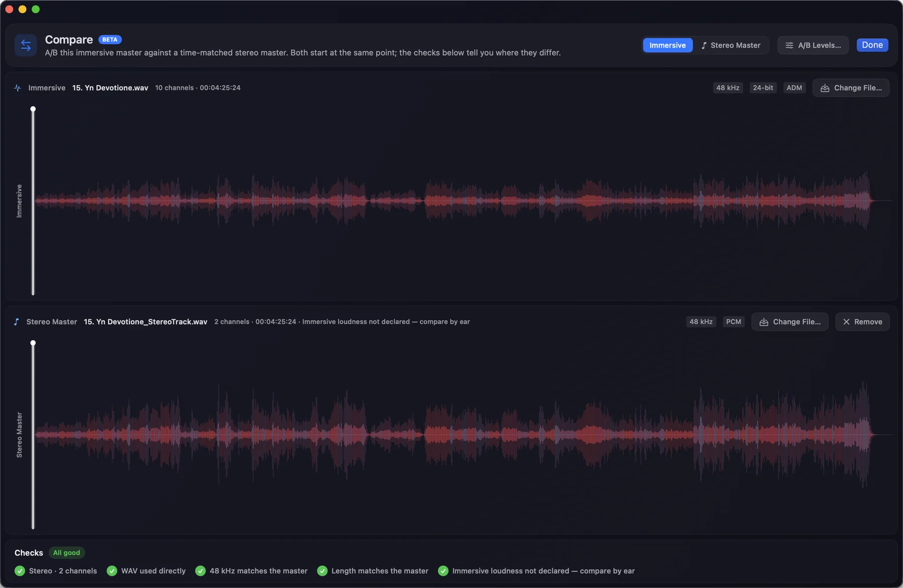Switch playback to the Stereo Master source
This screenshot has width=903, height=588.
tap(731, 45)
